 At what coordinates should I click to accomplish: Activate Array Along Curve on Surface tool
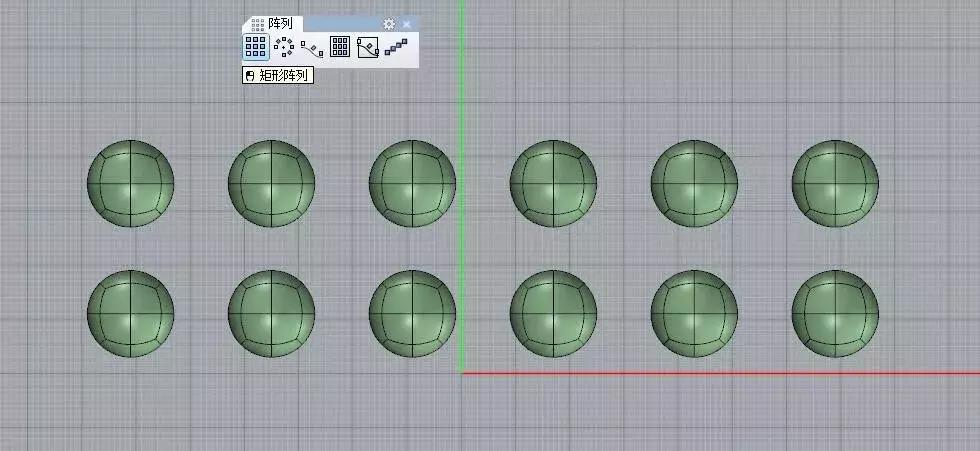368,47
